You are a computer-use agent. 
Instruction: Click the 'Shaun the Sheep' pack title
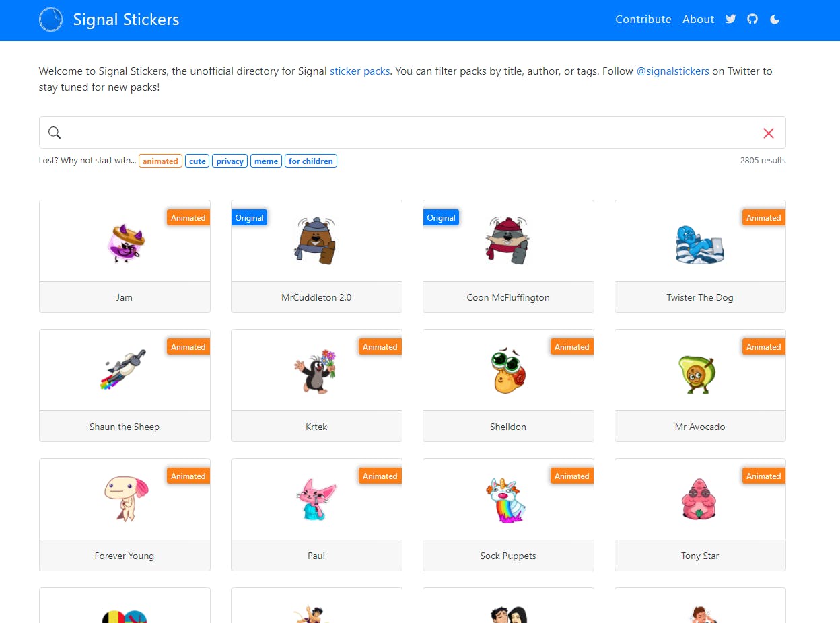[x=125, y=427]
